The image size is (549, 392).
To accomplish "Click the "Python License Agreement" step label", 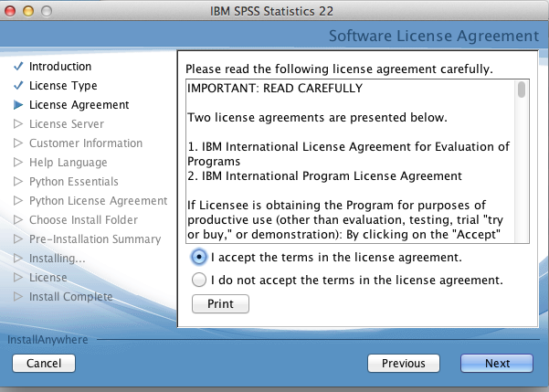I will (x=98, y=201).
